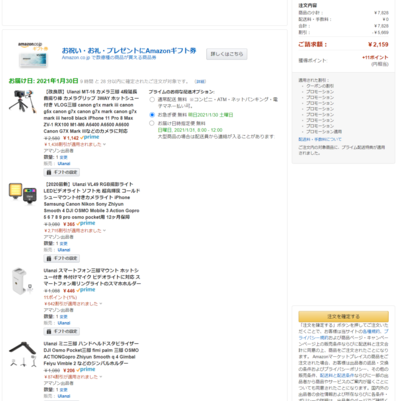Viewport: 398px width, 401px height.
Task: Select the scheduled date delivery radio option
Action: pyautogui.click(x=152, y=123)
